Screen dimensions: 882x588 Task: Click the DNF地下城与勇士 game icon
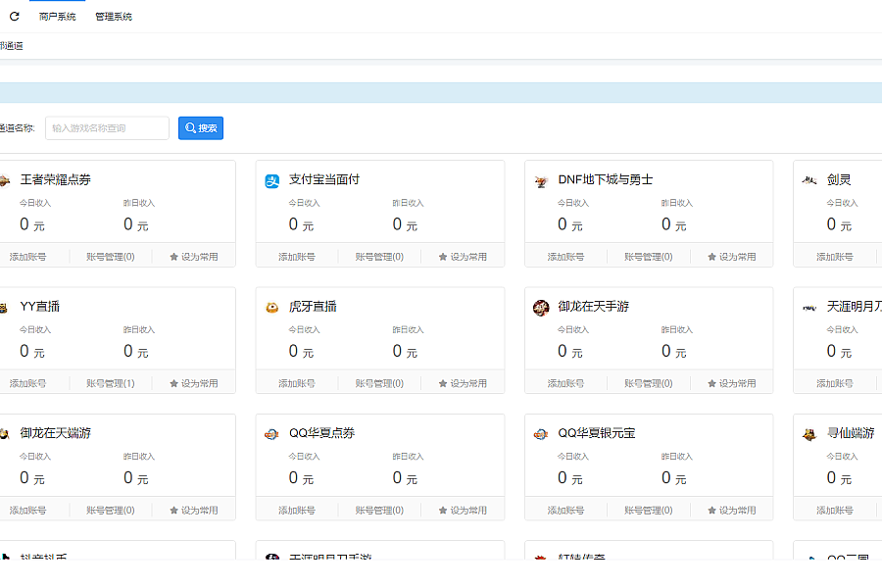[x=541, y=181]
